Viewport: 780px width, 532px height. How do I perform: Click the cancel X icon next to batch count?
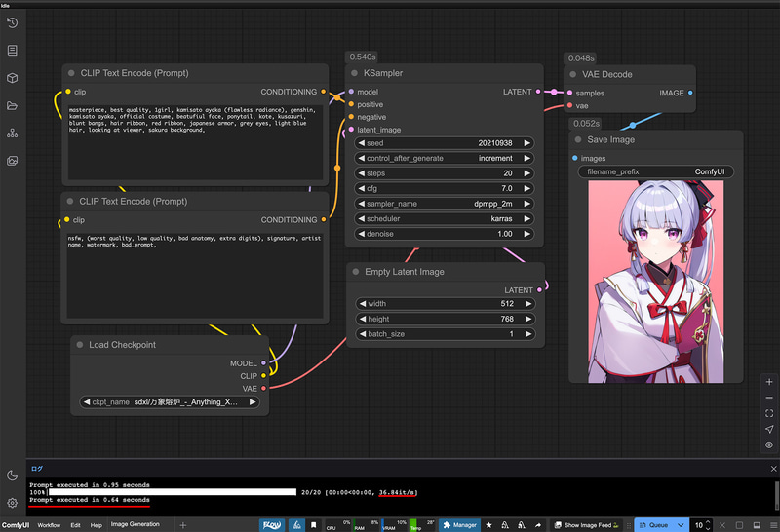point(722,525)
